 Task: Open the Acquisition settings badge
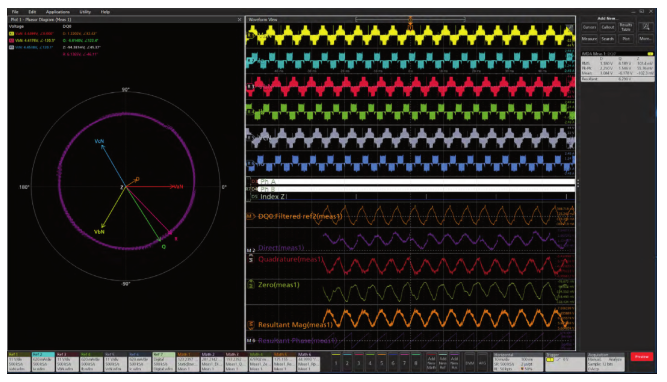(x=606, y=362)
